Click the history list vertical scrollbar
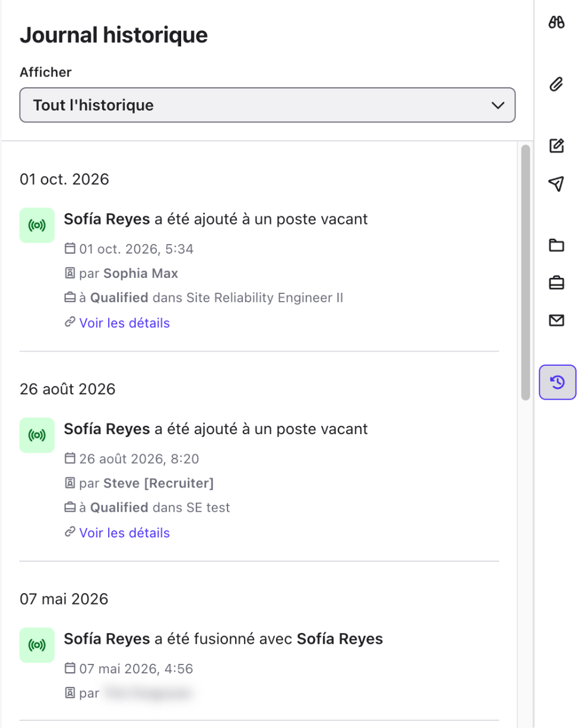The width and height of the screenshot is (582, 728). pos(526,273)
